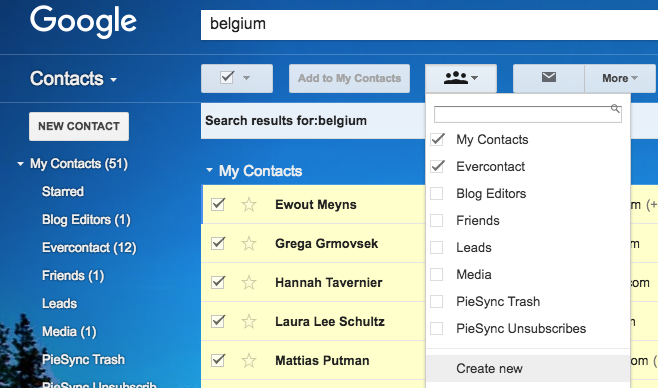Uncheck Evercontact in groups menu
This screenshot has width=658, height=388.
(437, 167)
